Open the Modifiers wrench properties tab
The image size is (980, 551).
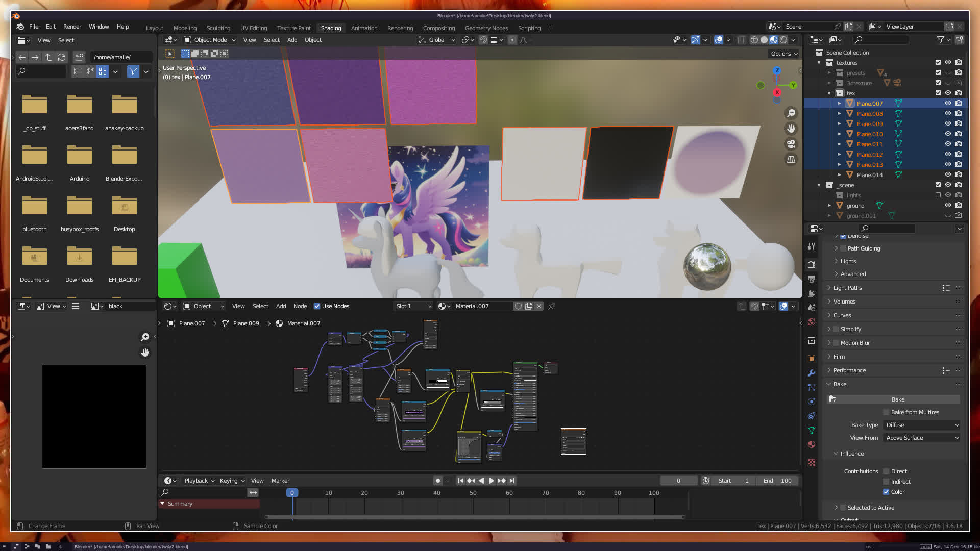point(812,373)
